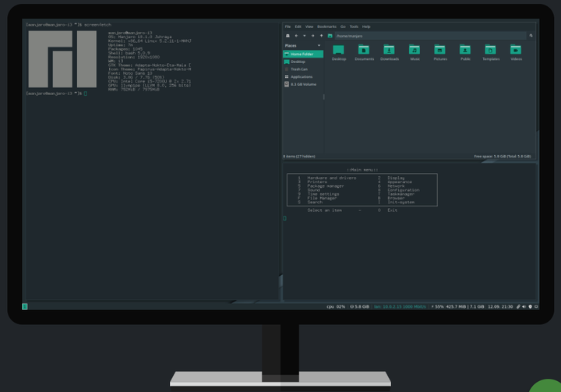Click the shield update tray icon
Image resolution: width=561 pixels, height=392 pixels.
tap(531, 306)
